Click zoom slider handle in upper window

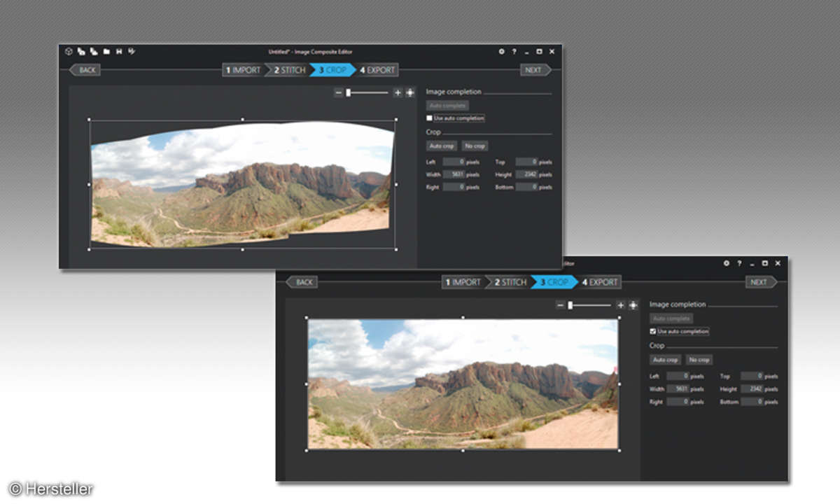(348, 92)
